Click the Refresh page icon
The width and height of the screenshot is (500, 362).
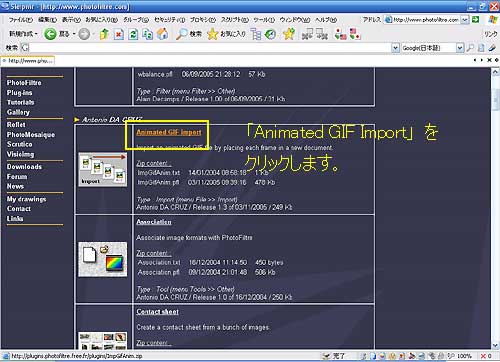pyautogui.click(x=133, y=34)
